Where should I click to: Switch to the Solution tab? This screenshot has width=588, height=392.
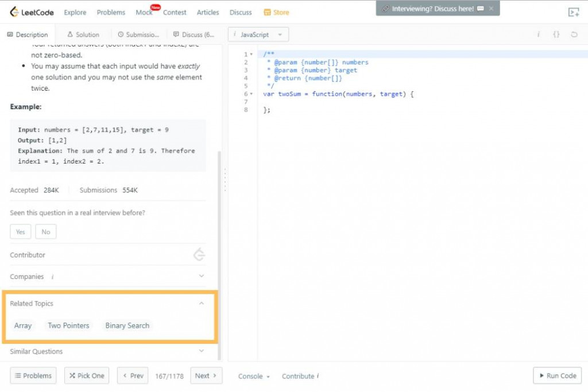point(83,34)
